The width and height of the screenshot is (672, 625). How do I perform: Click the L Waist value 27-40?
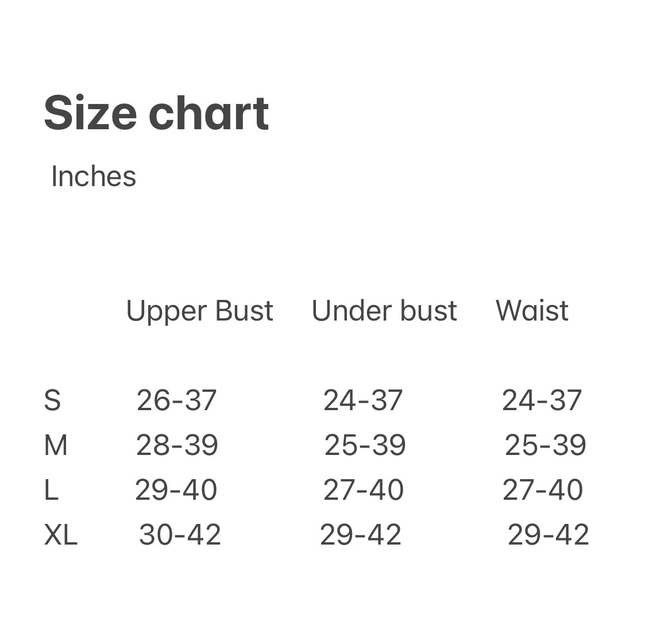click(543, 490)
